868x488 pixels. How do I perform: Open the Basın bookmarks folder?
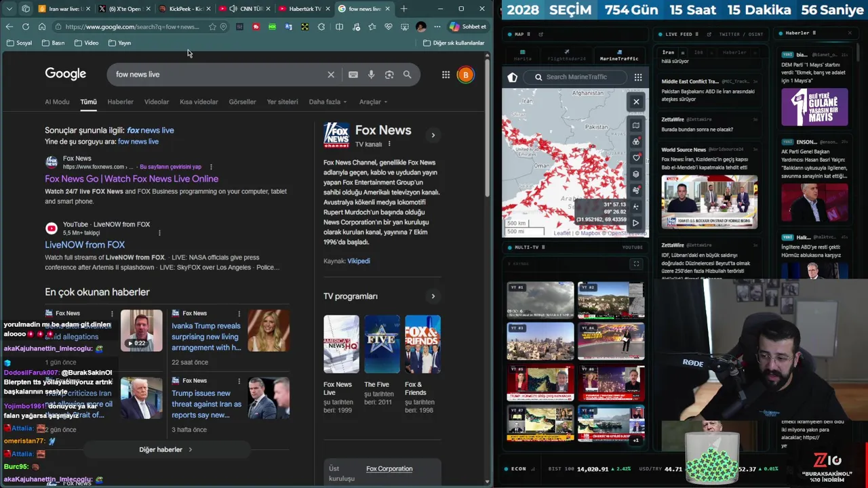pos(53,43)
